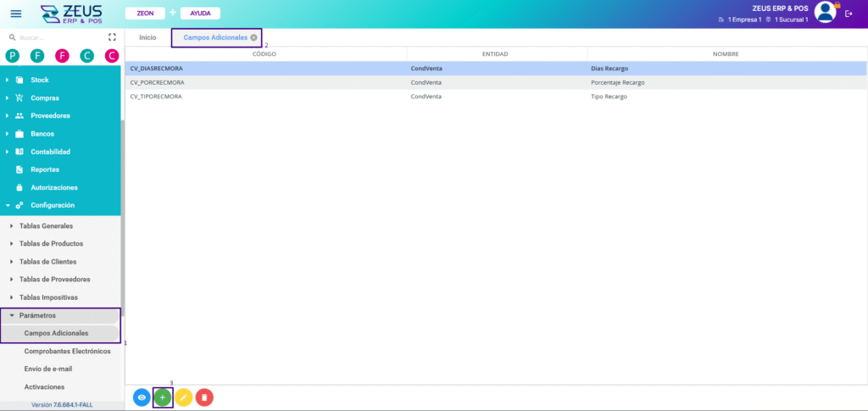Close the Campos Adicionales tab

point(253,37)
